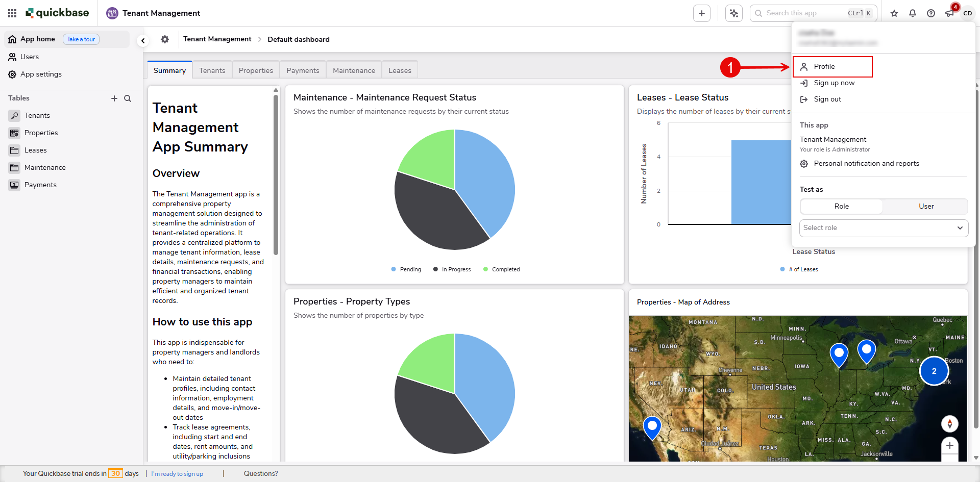Zoom in on the map
Screen dimensions: 980x482
click(x=949, y=445)
